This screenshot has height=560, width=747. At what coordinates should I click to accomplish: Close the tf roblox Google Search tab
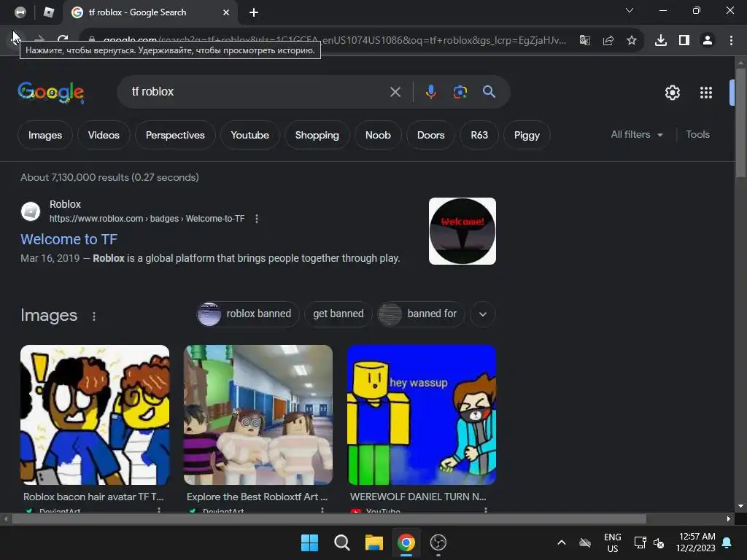point(226,12)
